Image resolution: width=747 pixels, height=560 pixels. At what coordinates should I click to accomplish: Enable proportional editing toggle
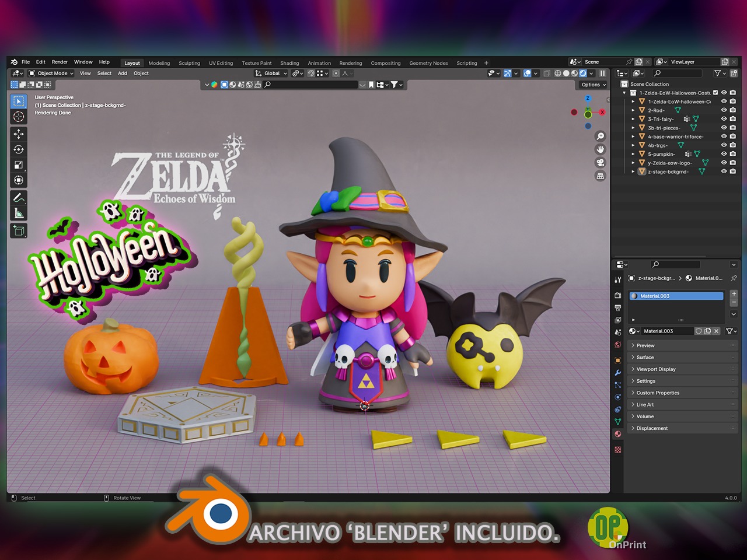pos(336,73)
